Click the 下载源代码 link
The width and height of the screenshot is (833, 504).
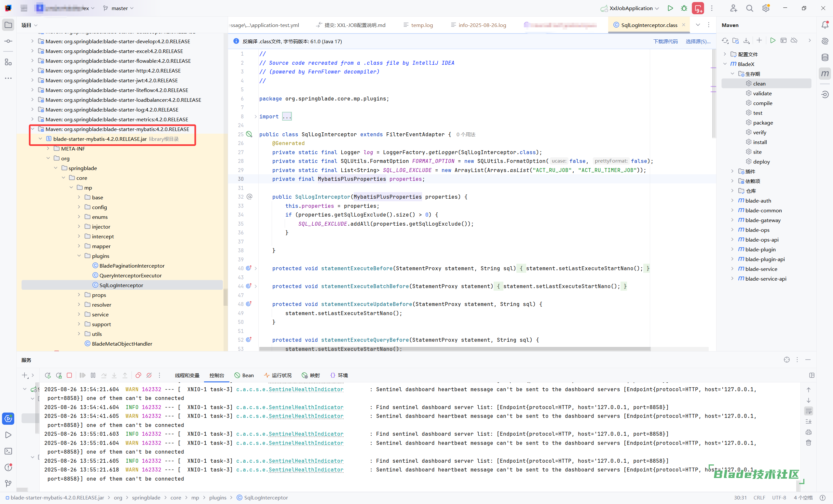tap(665, 41)
